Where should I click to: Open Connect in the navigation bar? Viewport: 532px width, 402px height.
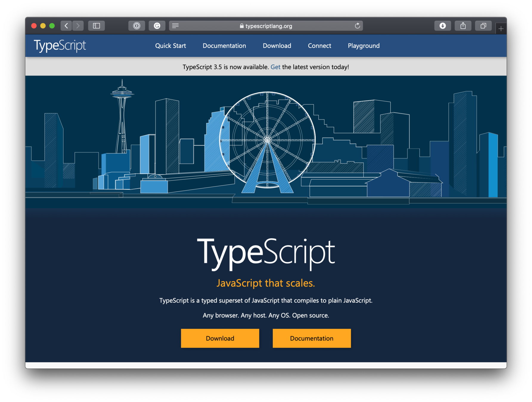point(319,46)
